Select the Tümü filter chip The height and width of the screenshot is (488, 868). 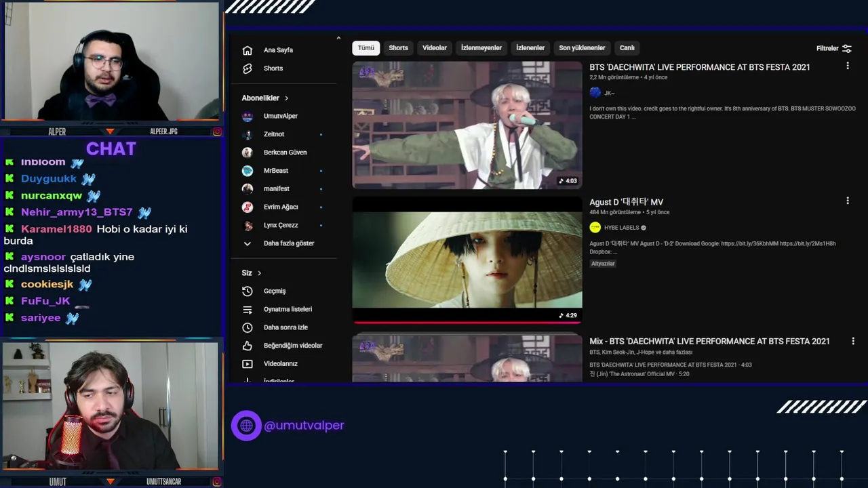coord(366,48)
